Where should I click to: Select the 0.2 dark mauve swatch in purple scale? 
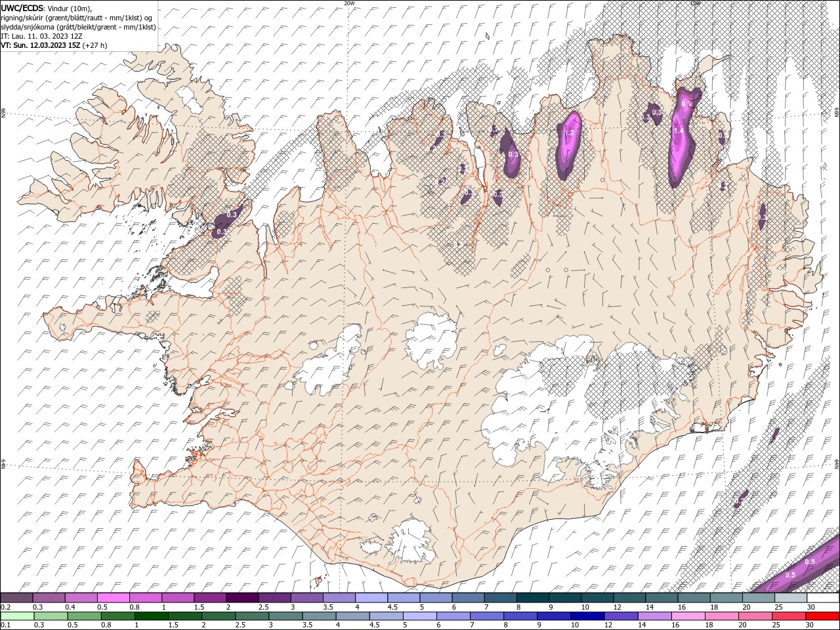(x=16, y=598)
